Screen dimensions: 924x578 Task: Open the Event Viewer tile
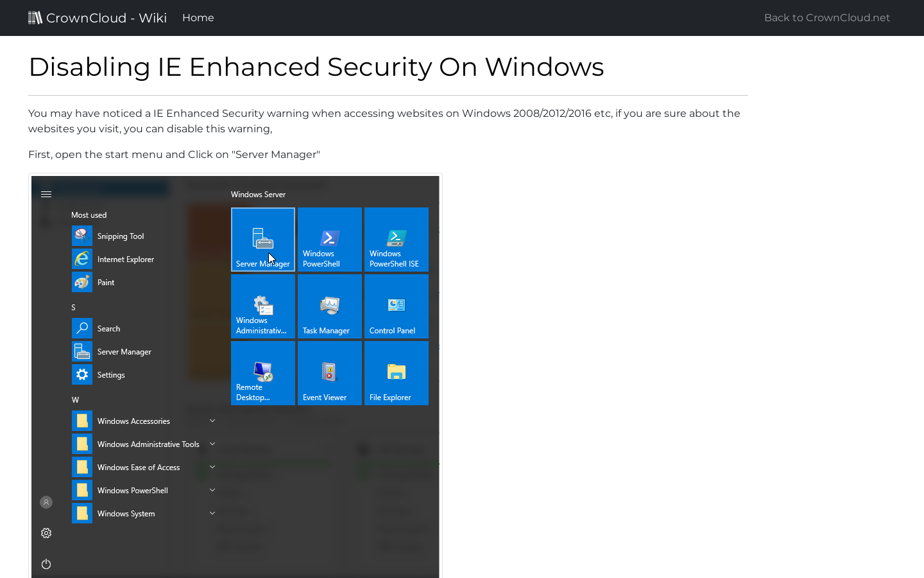pos(329,372)
